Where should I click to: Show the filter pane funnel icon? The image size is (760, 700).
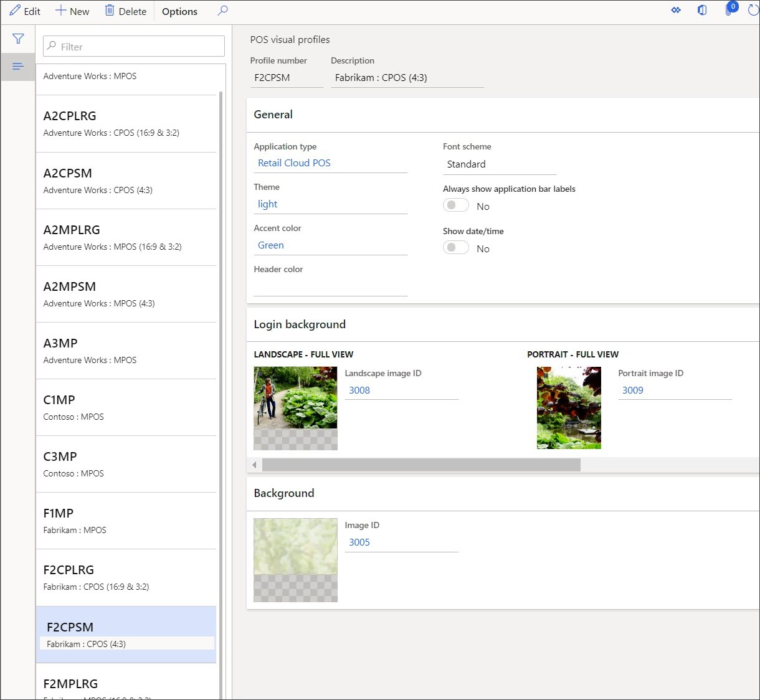[18, 39]
